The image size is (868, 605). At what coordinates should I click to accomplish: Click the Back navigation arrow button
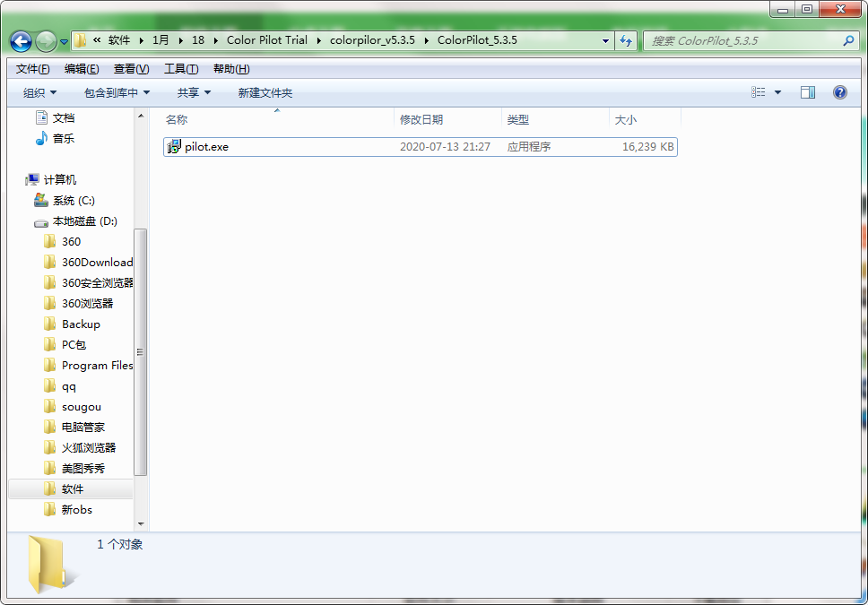[x=21, y=41]
